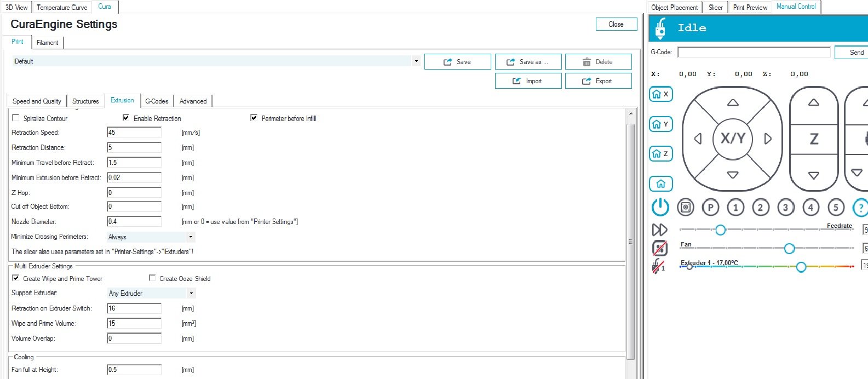Click the Z label on Z pad
868x379 pixels.
coord(814,139)
